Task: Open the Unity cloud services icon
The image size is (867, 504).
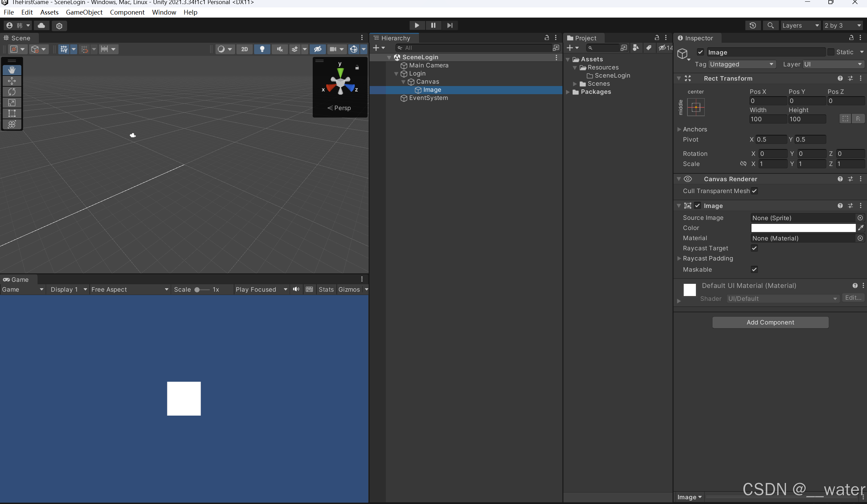Action: (x=41, y=25)
